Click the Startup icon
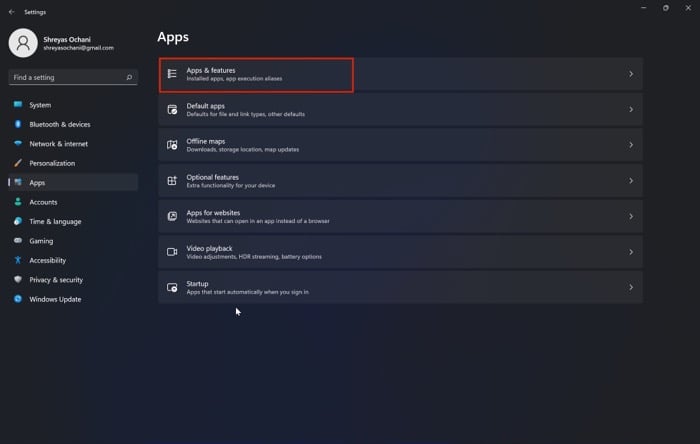Image resolution: width=700 pixels, height=444 pixels. (x=172, y=287)
